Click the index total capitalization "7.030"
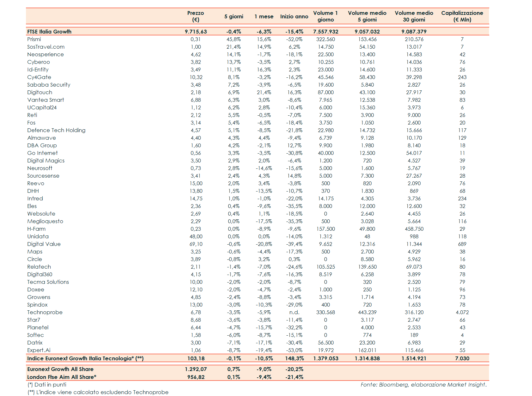532x396 pixels. tap(462, 358)
